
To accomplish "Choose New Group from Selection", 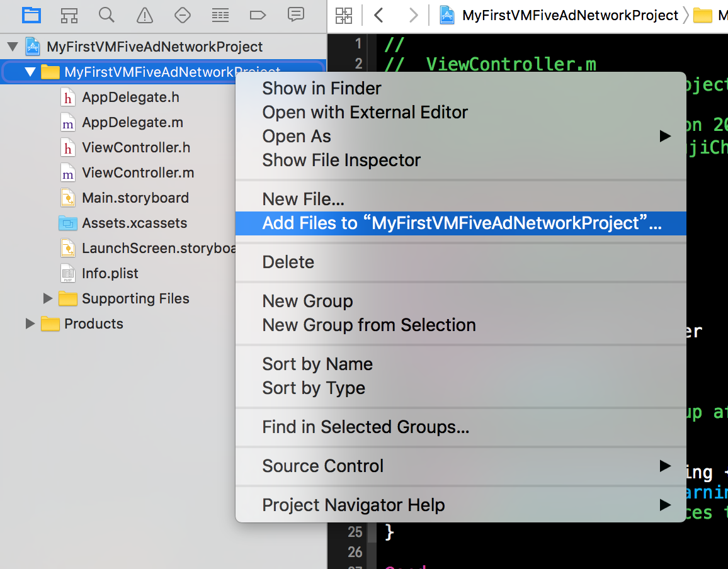I will [x=460, y=325].
